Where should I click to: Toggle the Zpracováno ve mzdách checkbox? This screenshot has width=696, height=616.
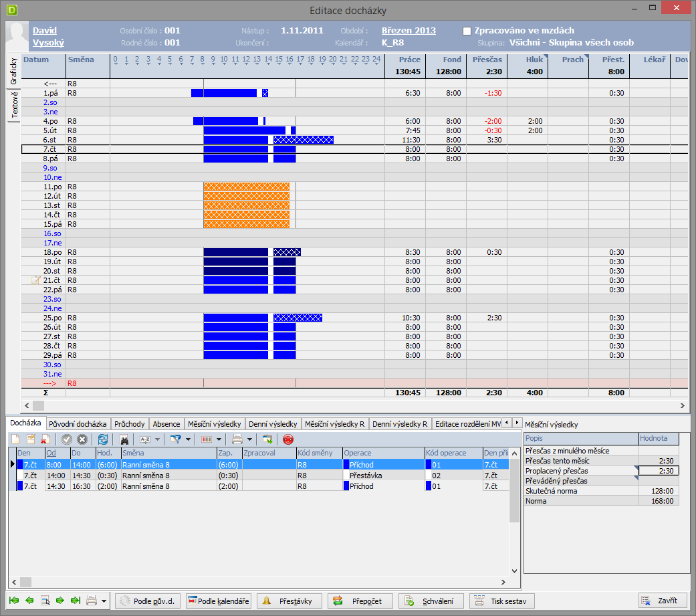[x=467, y=31]
